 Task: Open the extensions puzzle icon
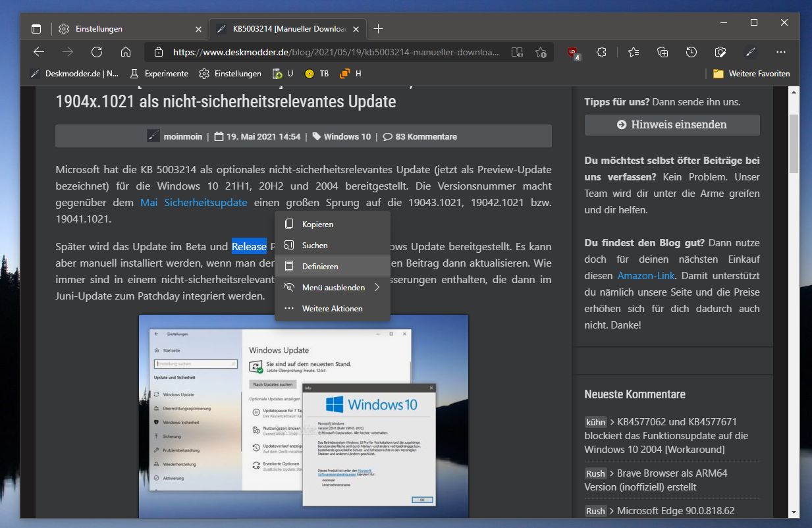click(601, 52)
